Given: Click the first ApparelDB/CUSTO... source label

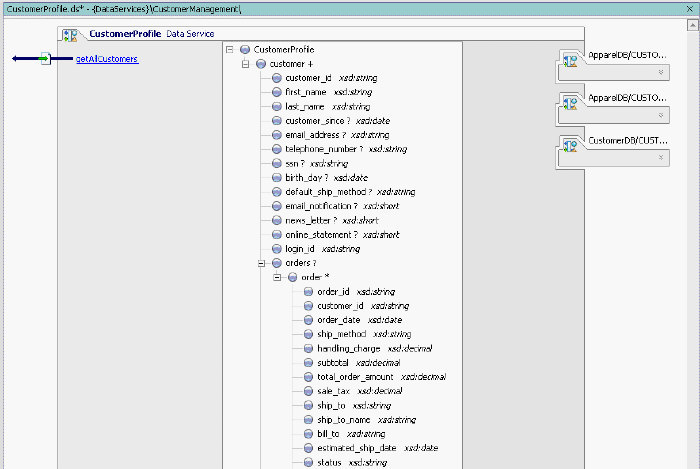Looking at the screenshot, I should point(627,55).
